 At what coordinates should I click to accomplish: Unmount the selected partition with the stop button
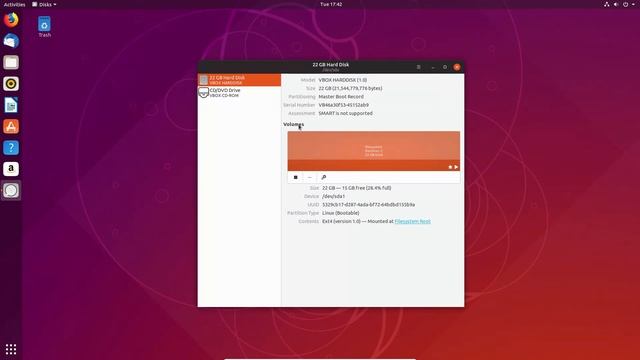click(296, 177)
